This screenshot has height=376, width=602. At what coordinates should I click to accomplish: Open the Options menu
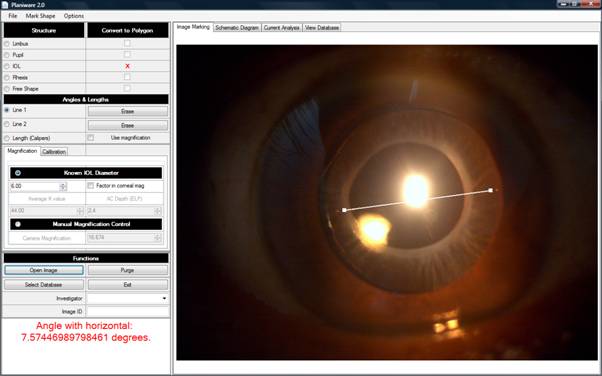(74, 16)
